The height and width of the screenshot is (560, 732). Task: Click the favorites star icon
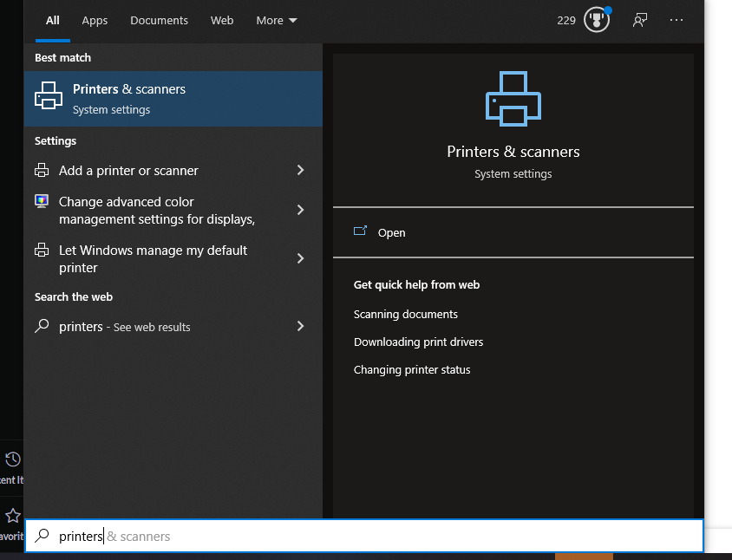pyautogui.click(x=13, y=516)
